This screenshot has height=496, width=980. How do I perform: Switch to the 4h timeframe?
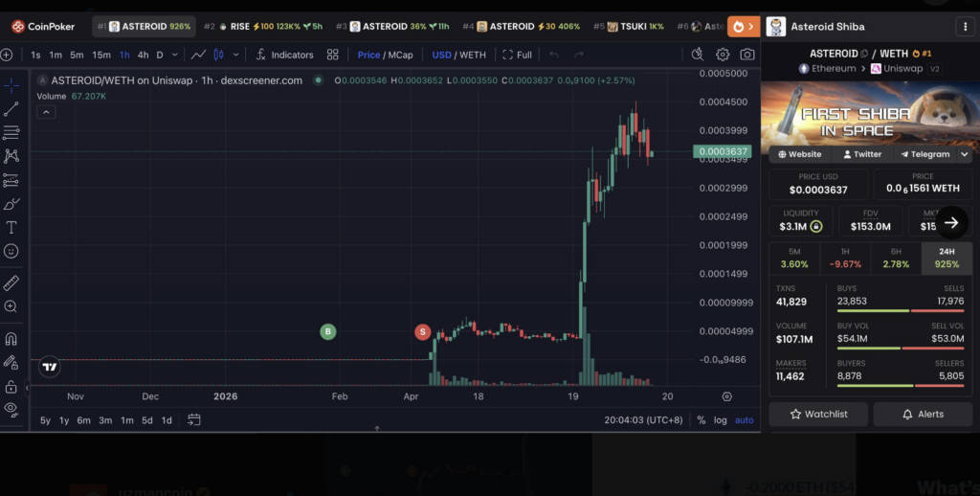[143, 56]
